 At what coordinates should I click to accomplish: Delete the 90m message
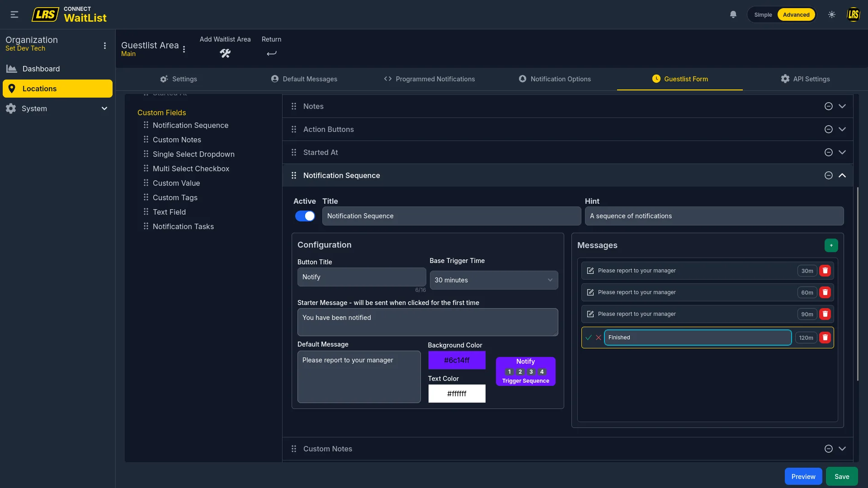[825, 314]
